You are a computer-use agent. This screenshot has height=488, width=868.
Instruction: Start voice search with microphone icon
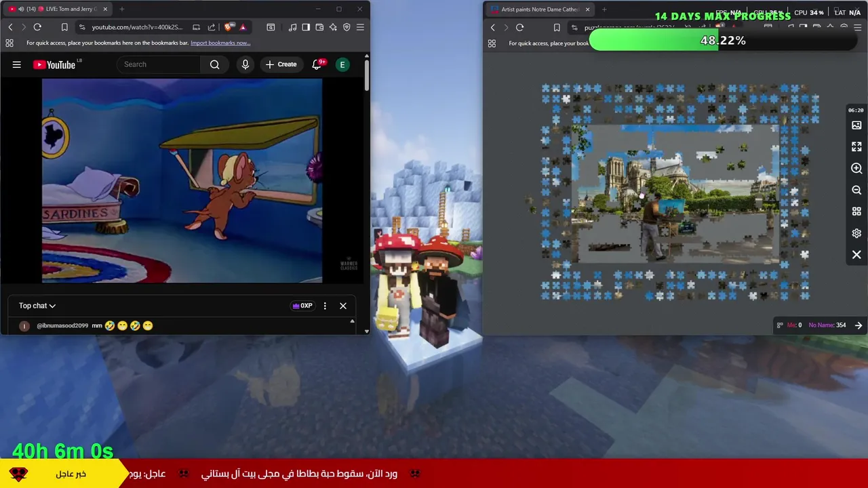245,64
